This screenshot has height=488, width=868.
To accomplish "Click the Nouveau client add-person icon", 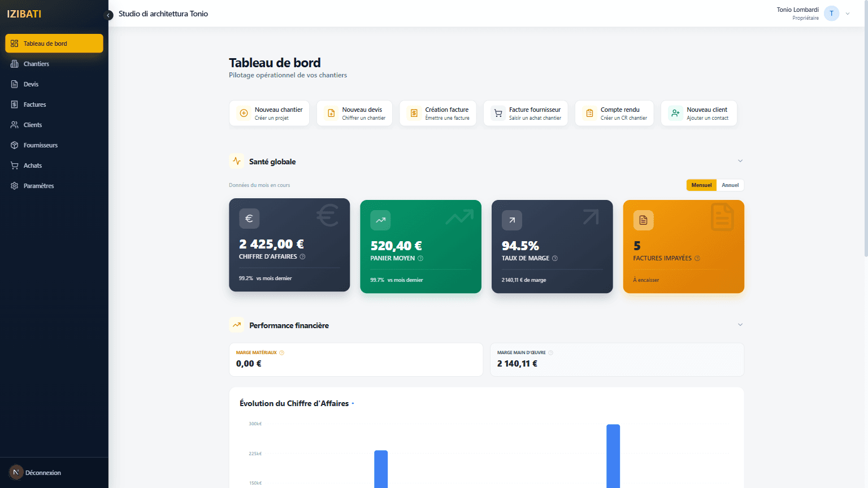I will (x=675, y=114).
